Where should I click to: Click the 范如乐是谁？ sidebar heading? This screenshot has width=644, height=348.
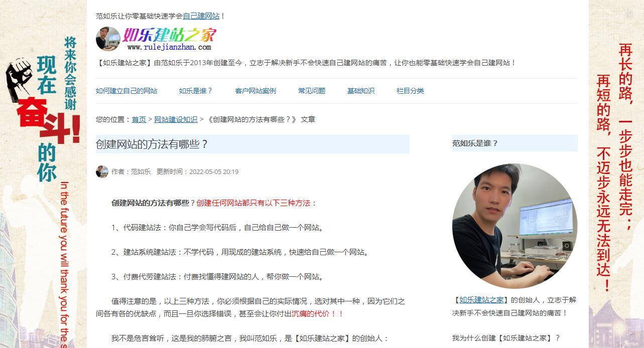(x=475, y=143)
